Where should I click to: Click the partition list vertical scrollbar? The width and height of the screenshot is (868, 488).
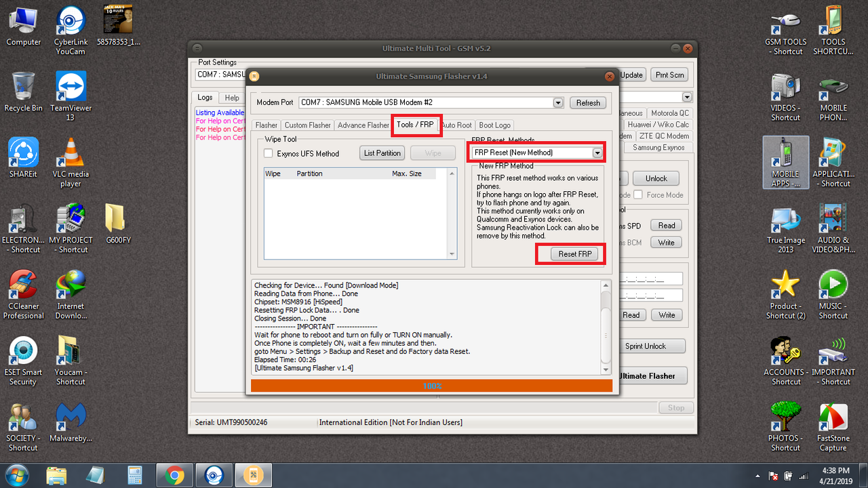452,213
